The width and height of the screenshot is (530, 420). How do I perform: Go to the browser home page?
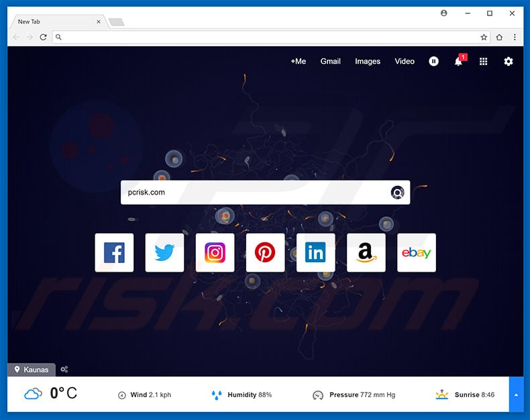tap(499, 37)
